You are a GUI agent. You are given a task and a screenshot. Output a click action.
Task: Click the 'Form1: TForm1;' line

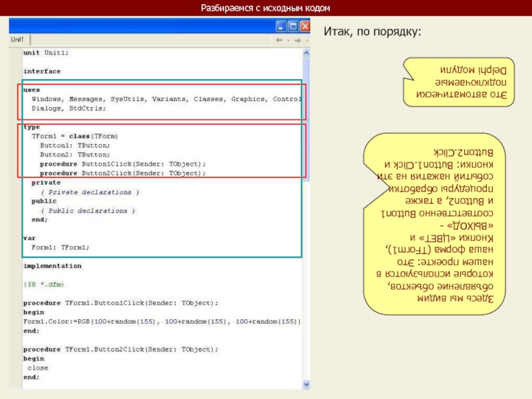click(x=61, y=247)
